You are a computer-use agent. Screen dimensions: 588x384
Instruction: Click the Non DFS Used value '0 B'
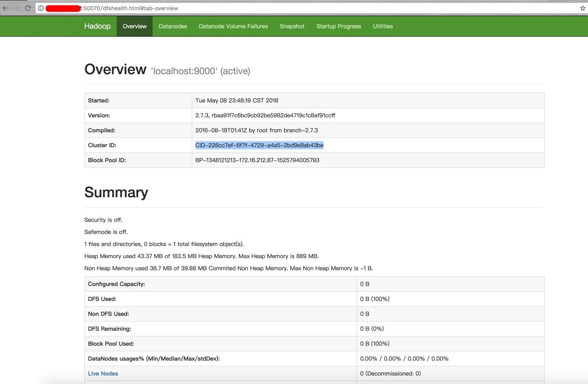point(365,314)
